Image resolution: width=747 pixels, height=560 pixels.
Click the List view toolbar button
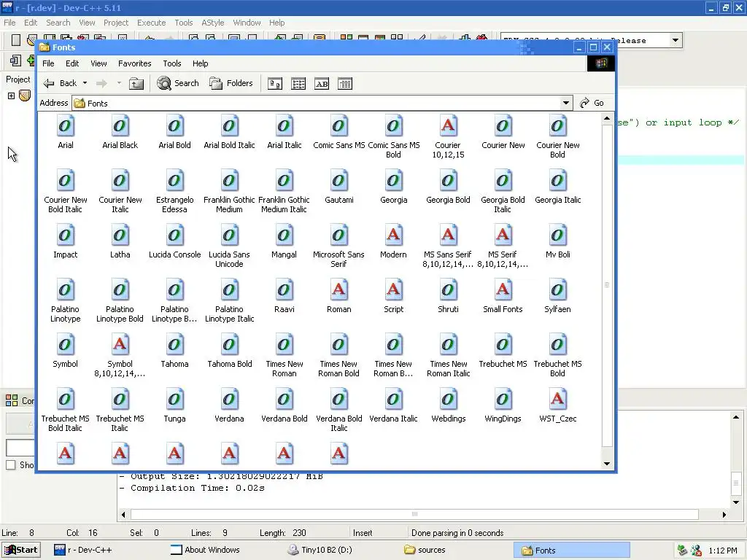[298, 84]
